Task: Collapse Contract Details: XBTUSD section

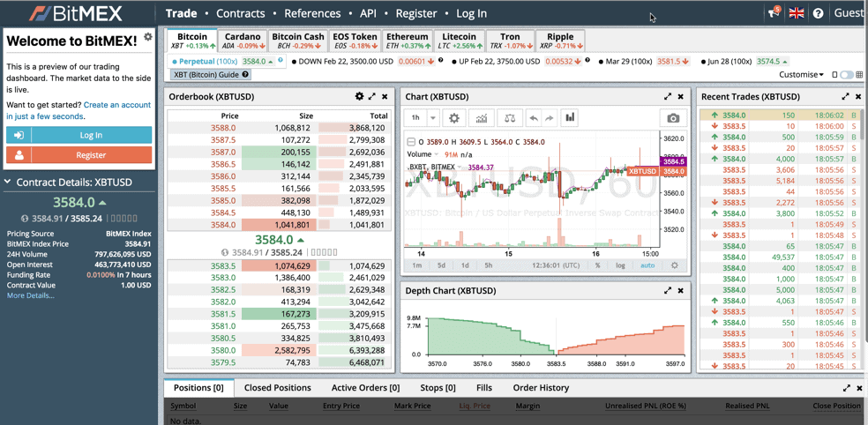Action: point(8,182)
